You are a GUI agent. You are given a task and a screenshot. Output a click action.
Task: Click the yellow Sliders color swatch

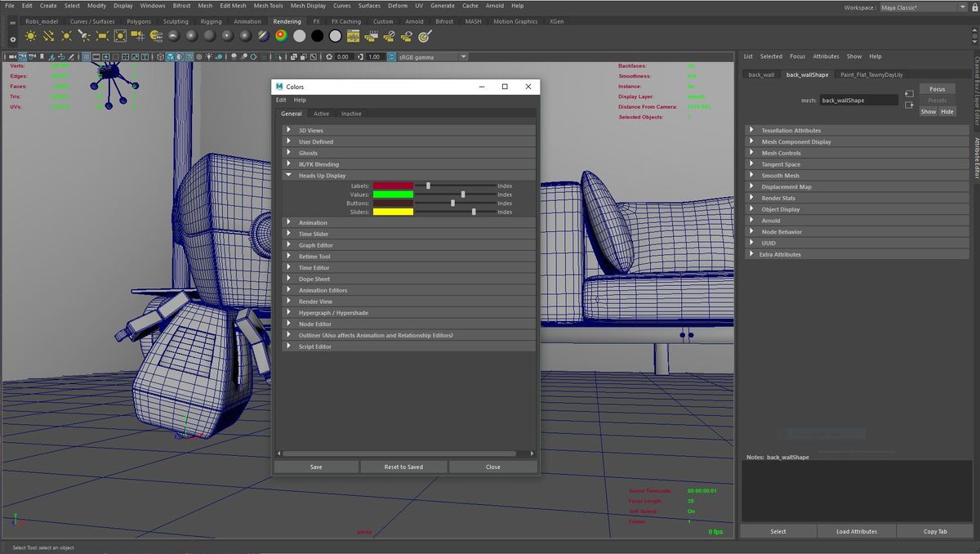pos(392,212)
